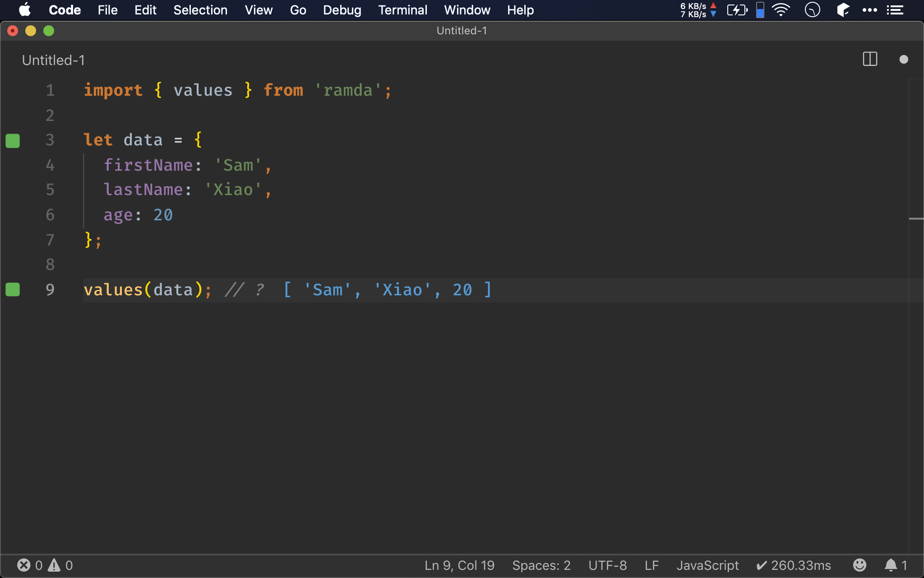The image size is (924, 578).
Task: Open the View menu
Action: (x=259, y=10)
